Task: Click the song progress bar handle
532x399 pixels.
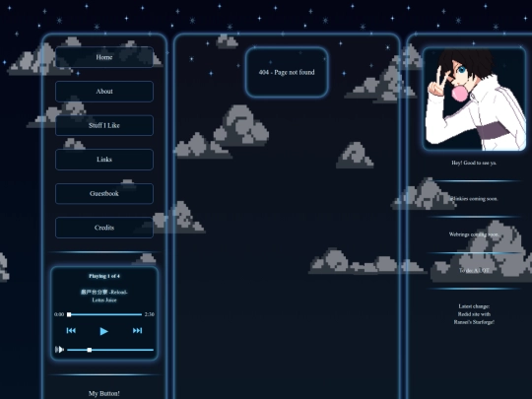Action: (x=69, y=314)
